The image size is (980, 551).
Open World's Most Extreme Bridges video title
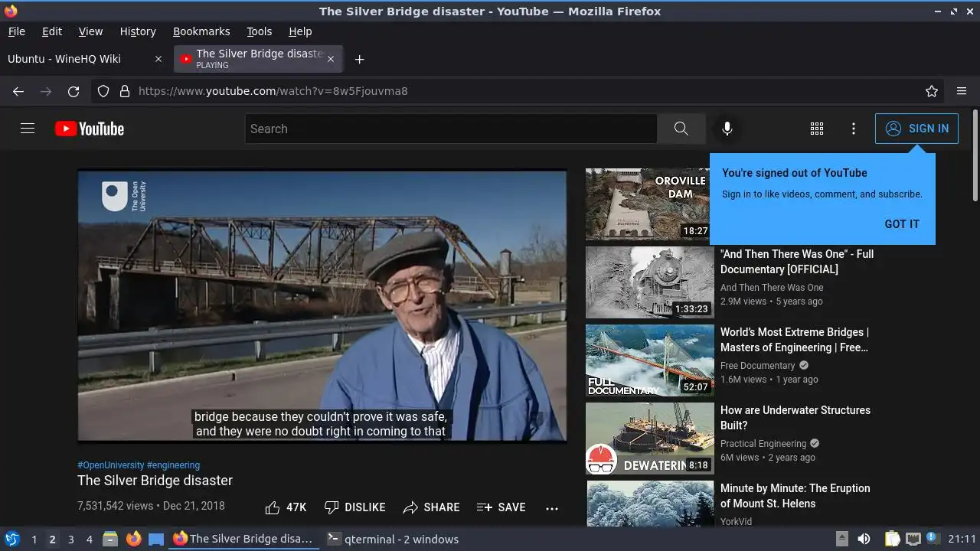pyautogui.click(x=795, y=340)
